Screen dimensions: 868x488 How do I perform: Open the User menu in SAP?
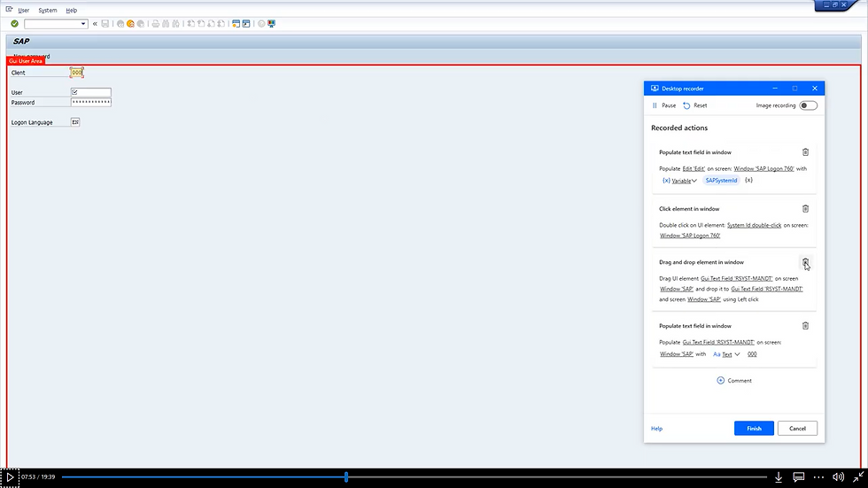tap(23, 10)
